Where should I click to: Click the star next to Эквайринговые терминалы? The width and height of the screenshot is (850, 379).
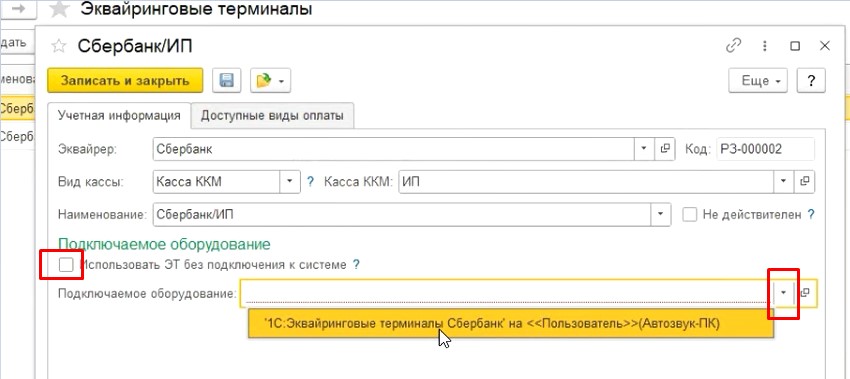59,9
